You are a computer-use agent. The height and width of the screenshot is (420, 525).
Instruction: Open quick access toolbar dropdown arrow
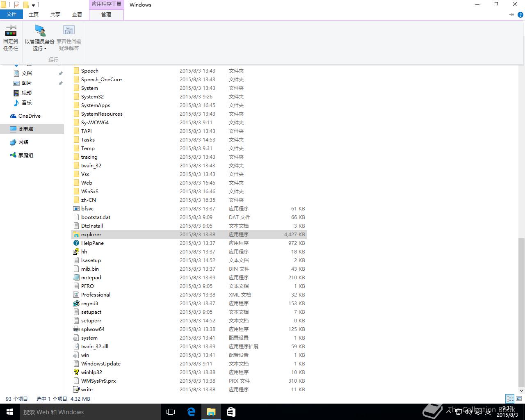point(34,5)
